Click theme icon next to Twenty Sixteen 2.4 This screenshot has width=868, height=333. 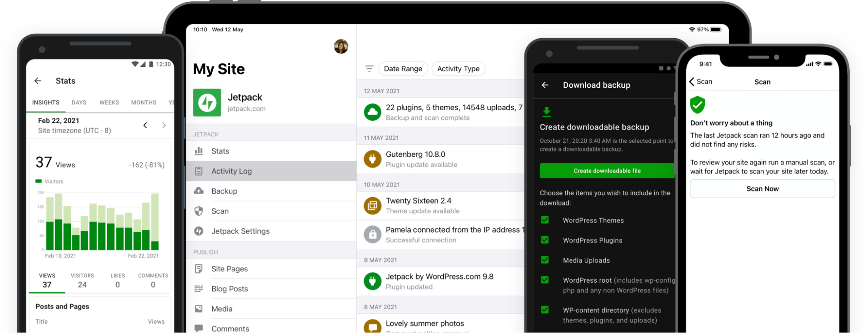[373, 206]
